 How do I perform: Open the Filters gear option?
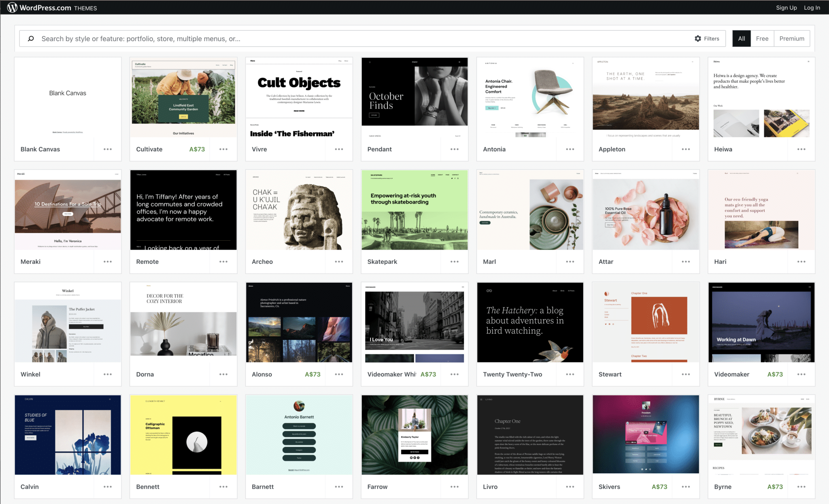pos(707,39)
